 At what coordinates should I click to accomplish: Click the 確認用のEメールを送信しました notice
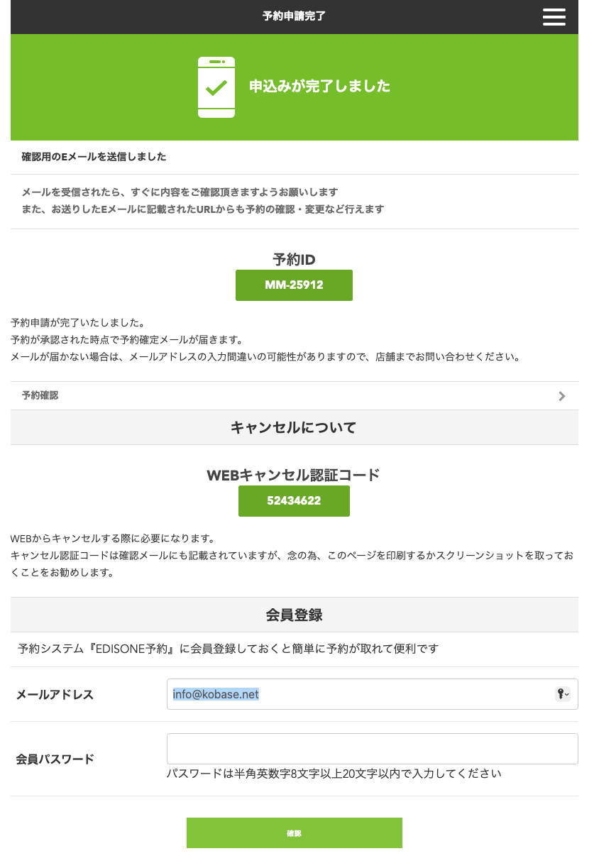click(x=94, y=157)
